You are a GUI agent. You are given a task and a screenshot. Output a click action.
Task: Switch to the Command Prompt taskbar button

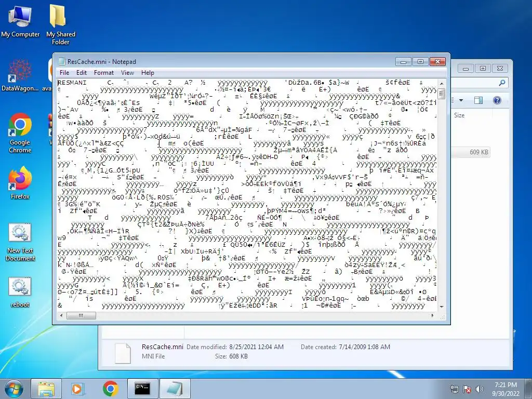[142, 389]
